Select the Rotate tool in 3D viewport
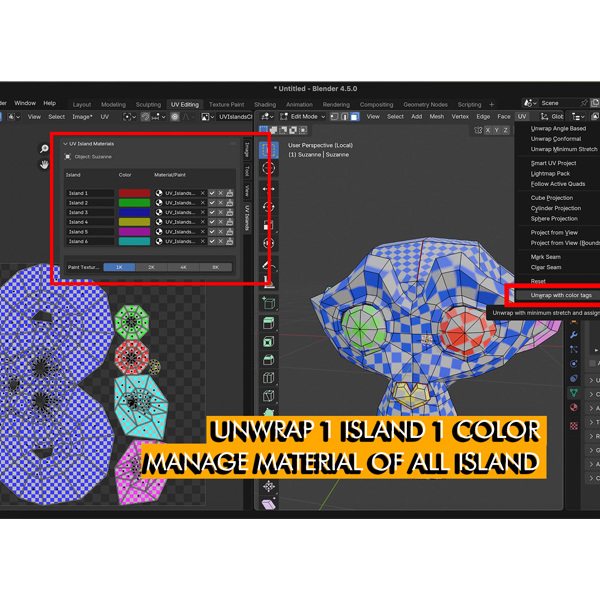 (268, 207)
